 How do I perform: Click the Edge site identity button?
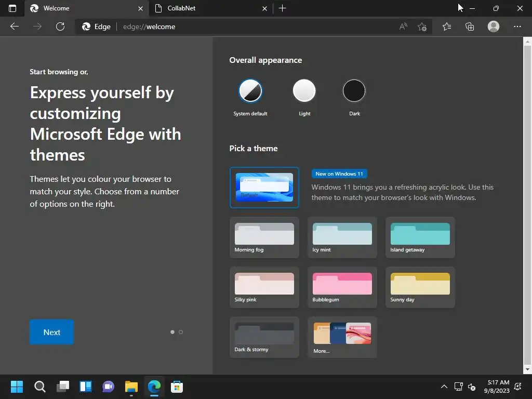click(96, 26)
